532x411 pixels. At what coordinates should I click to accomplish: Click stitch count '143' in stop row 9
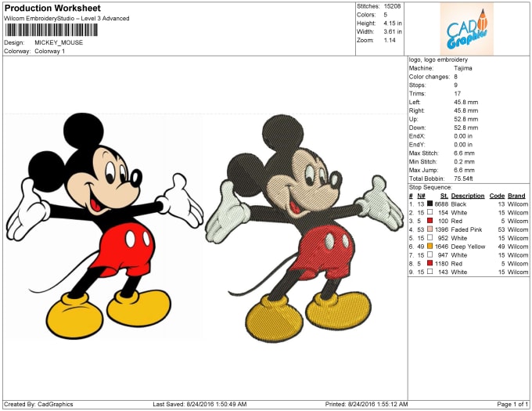point(443,272)
